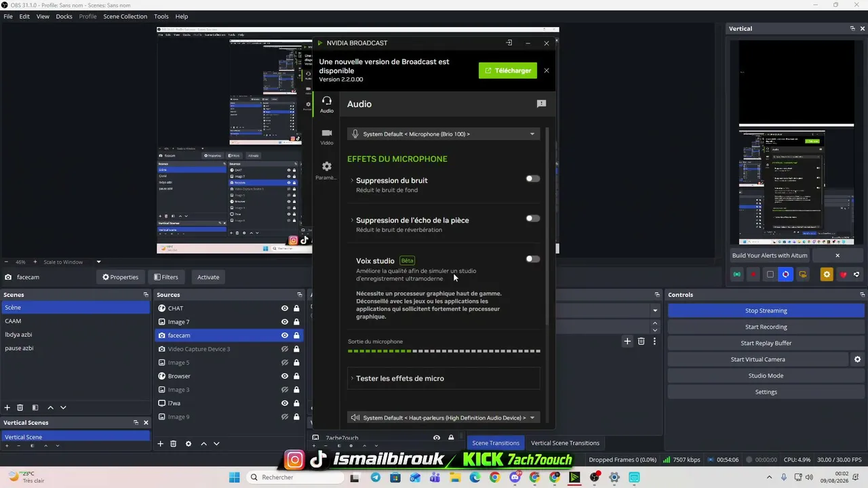The height and width of the screenshot is (488, 868).
Task: Decrease the transition duration value
Action: click(655, 329)
